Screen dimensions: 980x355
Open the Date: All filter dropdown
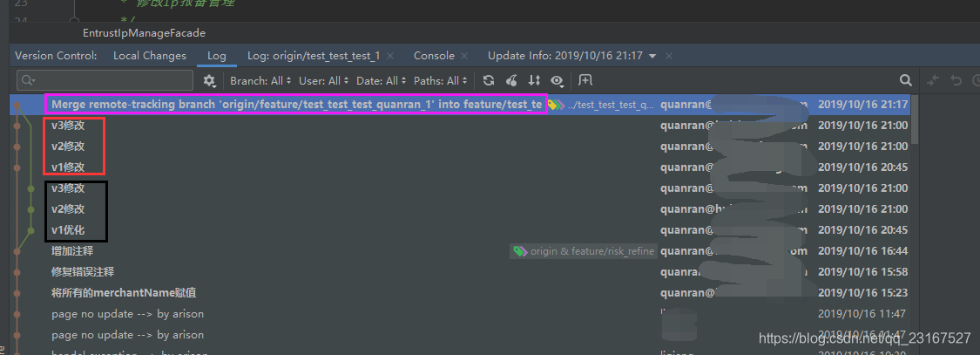[x=382, y=81]
